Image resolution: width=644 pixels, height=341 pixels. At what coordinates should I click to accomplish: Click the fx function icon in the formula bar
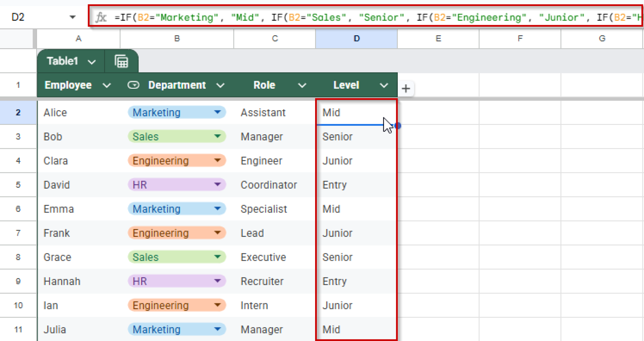point(100,17)
